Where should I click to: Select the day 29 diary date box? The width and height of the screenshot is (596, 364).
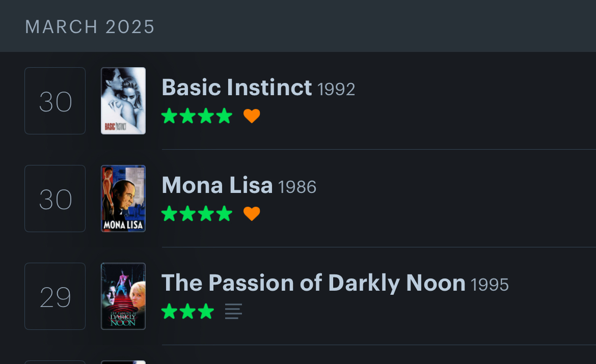coord(55,296)
